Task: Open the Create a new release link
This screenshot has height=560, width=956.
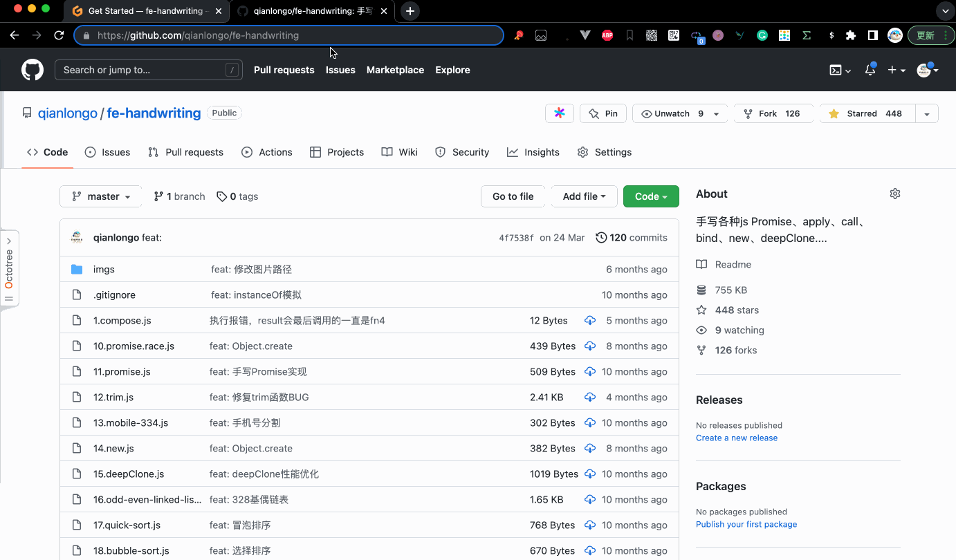Action: coord(736,437)
